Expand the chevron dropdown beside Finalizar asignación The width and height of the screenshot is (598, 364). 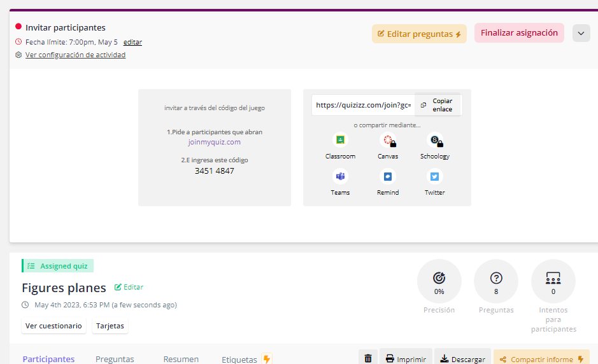(x=581, y=34)
